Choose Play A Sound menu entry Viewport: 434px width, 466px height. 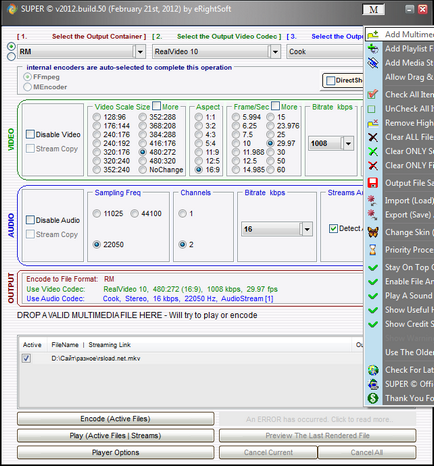409,296
